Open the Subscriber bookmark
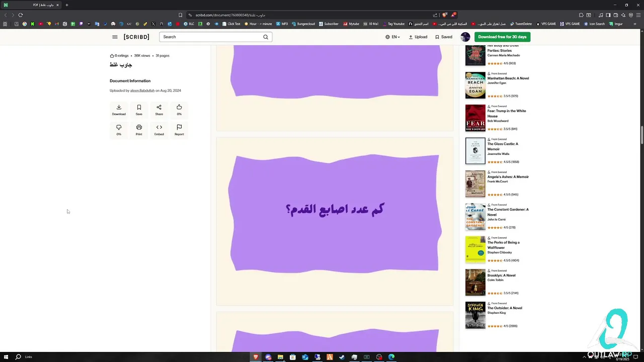Image resolution: width=644 pixels, height=362 pixels. click(x=329, y=24)
